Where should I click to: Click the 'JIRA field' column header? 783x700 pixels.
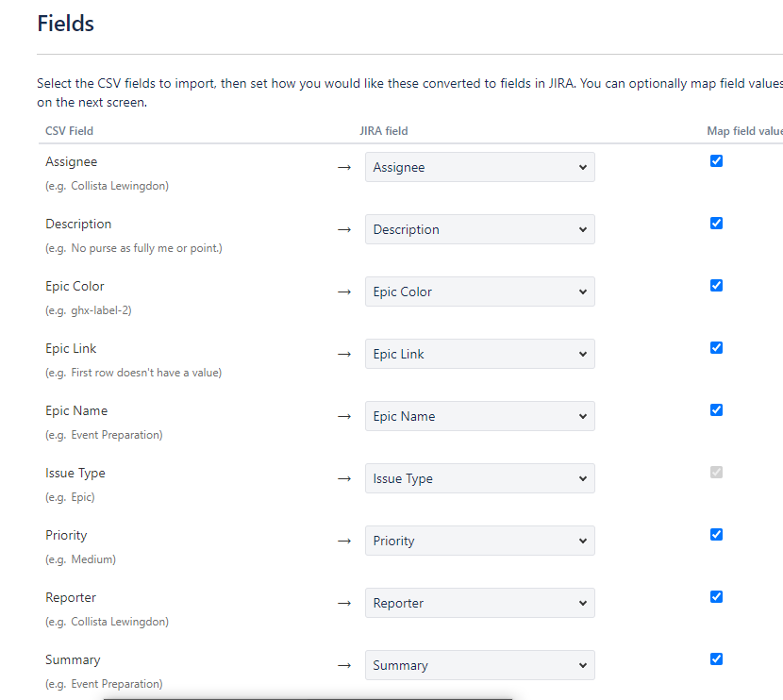[x=384, y=131]
